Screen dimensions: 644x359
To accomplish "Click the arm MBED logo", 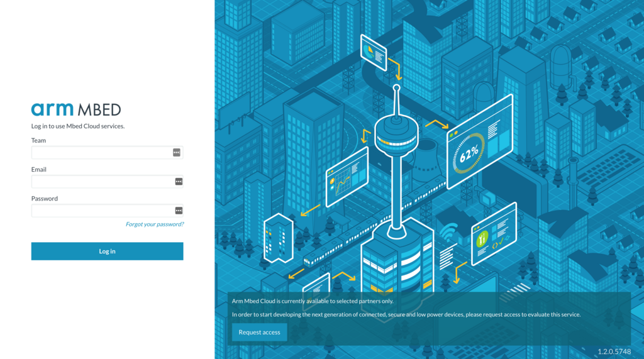I will (76, 109).
